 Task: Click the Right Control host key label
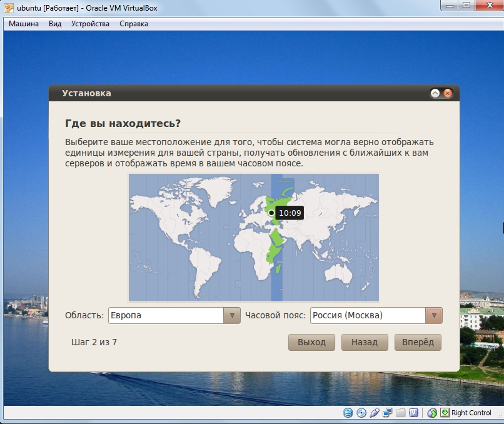pyautogui.click(x=471, y=413)
